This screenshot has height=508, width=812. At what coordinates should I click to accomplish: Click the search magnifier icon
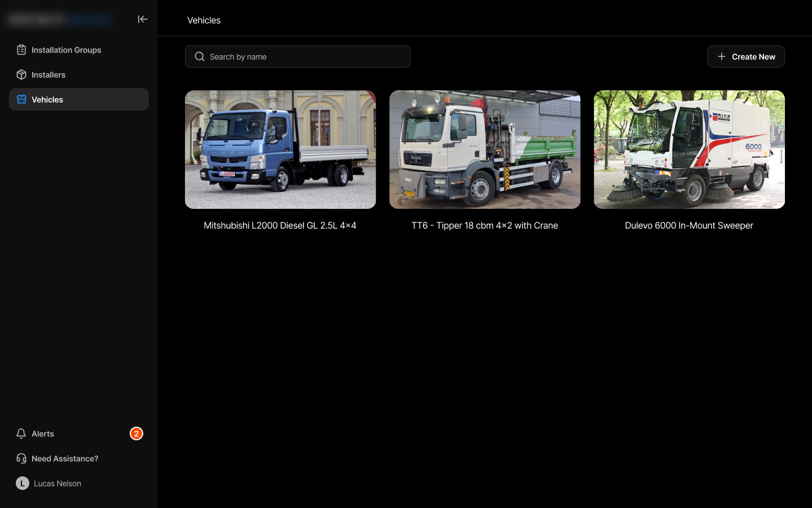(x=200, y=56)
